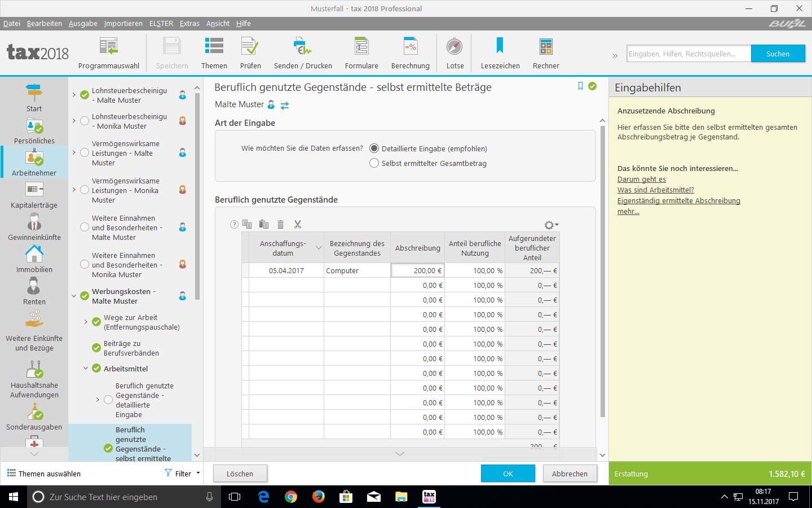Start the Lotse compass guide
The image size is (812, 508).
click(x=455, y=54)
